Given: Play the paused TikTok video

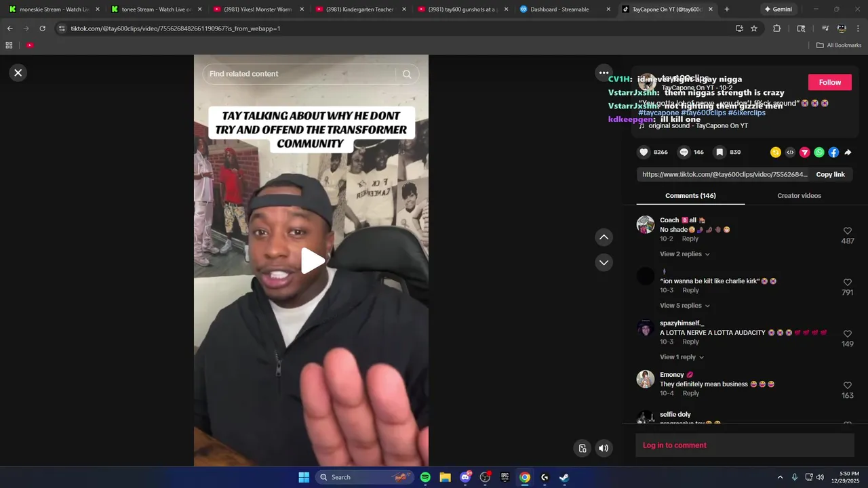Looking at the screenshot, I should (312, 261).
